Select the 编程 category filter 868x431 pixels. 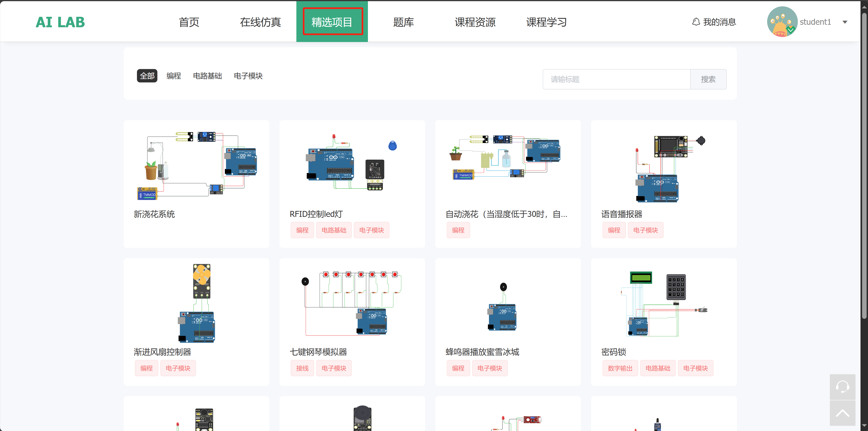click(174, 76)
